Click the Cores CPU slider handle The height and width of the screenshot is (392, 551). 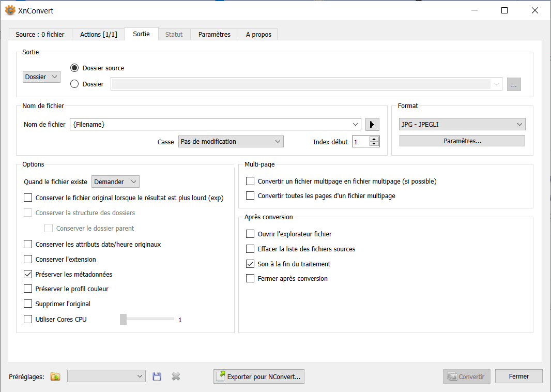point(123,320)
